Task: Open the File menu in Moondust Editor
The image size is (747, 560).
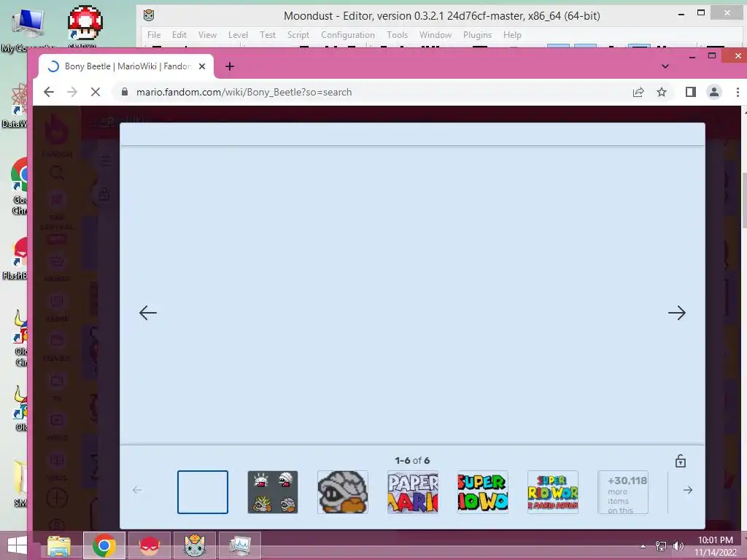Action: pyautogui.click(x=153, y=35)
